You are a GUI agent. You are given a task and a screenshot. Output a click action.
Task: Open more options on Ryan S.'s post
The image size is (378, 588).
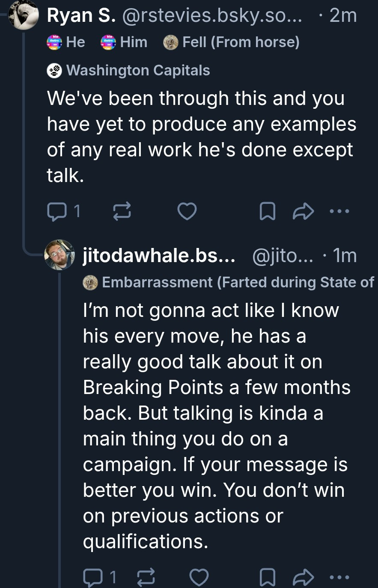pos(339,211)
